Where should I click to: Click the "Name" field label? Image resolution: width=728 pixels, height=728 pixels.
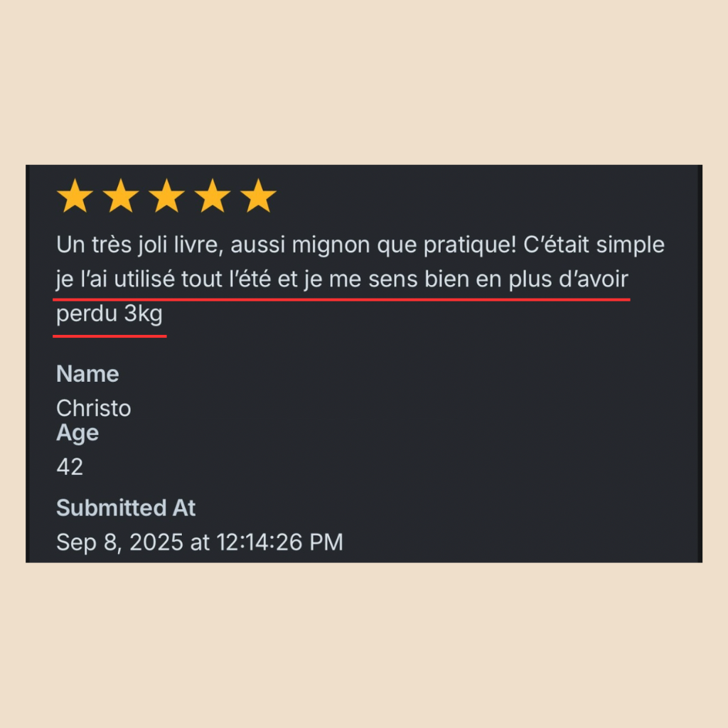click(87, 374)
